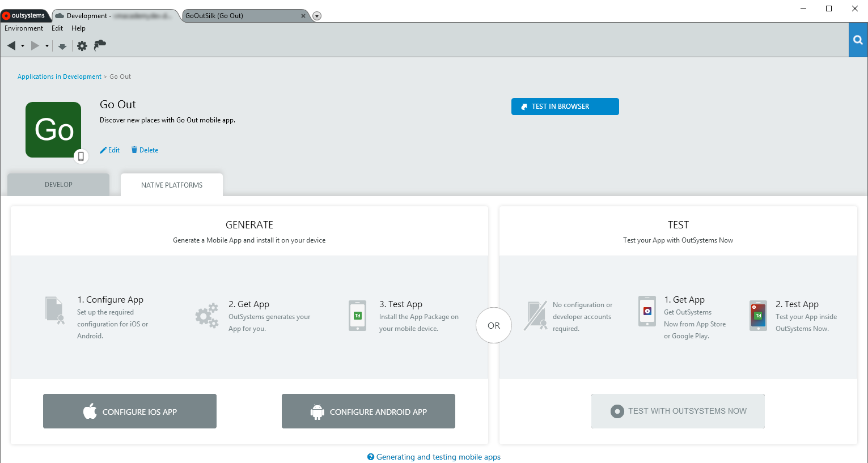The image size is (868, 463).
Task: Click the green Go app logo thumbnail
Action: point(53,129)
